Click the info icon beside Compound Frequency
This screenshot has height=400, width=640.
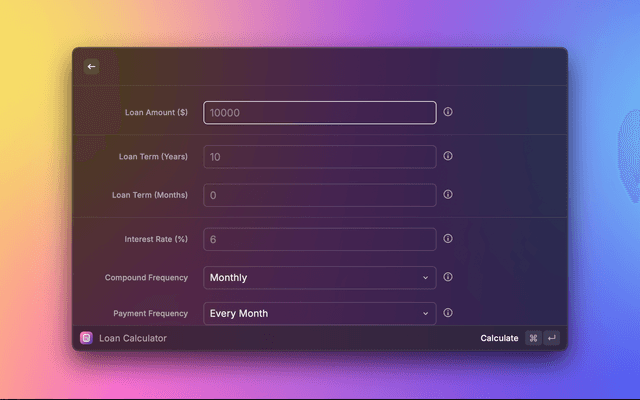tap(448, 277)
